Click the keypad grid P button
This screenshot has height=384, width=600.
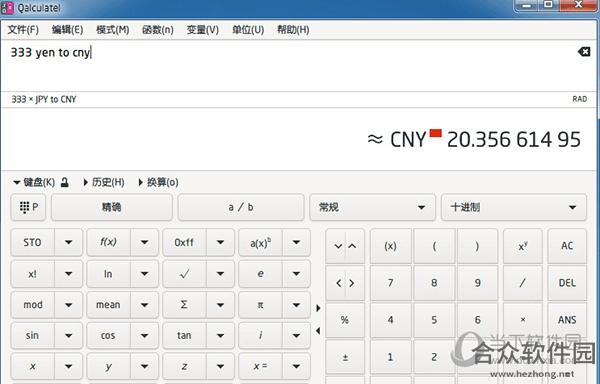point(29,207)
